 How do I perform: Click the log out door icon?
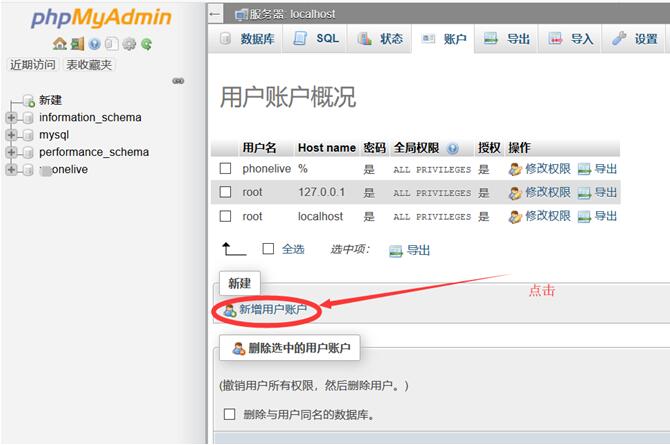[77, 44]
